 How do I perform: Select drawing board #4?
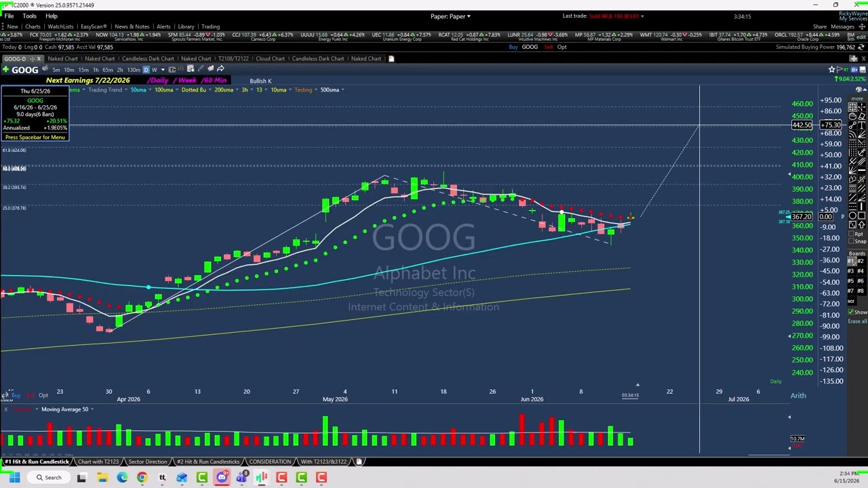pos(861,271)
